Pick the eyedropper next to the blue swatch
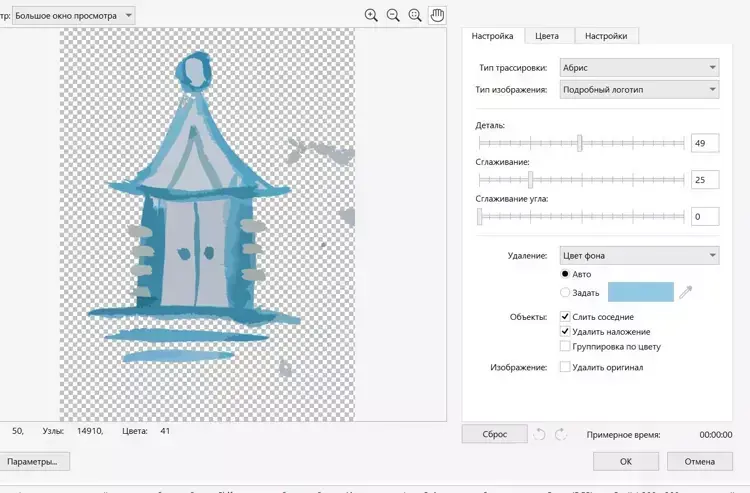 pos(685,292)
